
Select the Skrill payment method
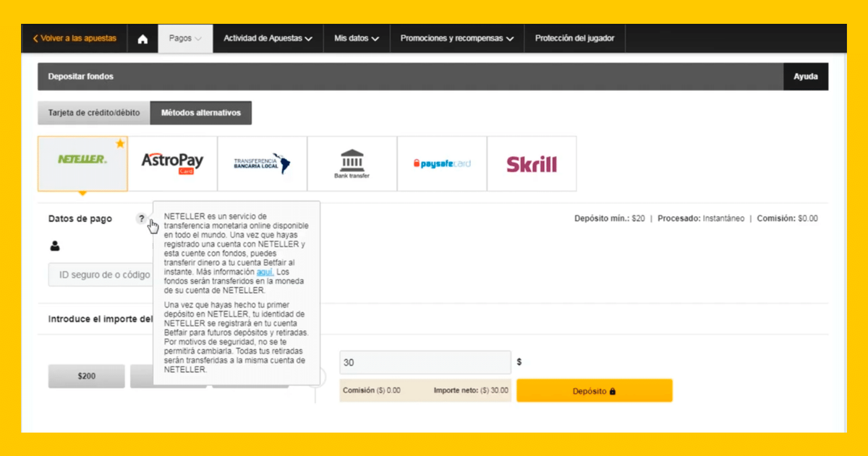[532, 163]
